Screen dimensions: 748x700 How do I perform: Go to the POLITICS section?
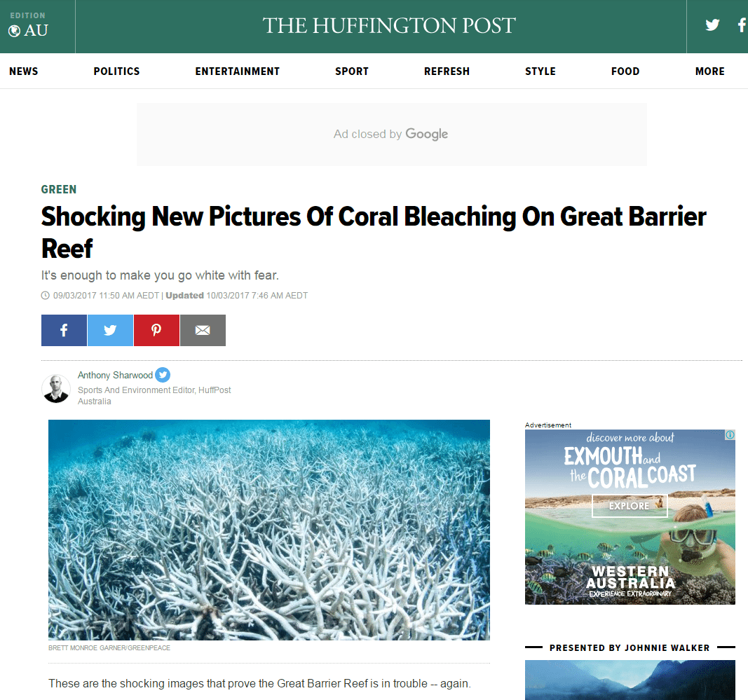[x=116, y=71]
